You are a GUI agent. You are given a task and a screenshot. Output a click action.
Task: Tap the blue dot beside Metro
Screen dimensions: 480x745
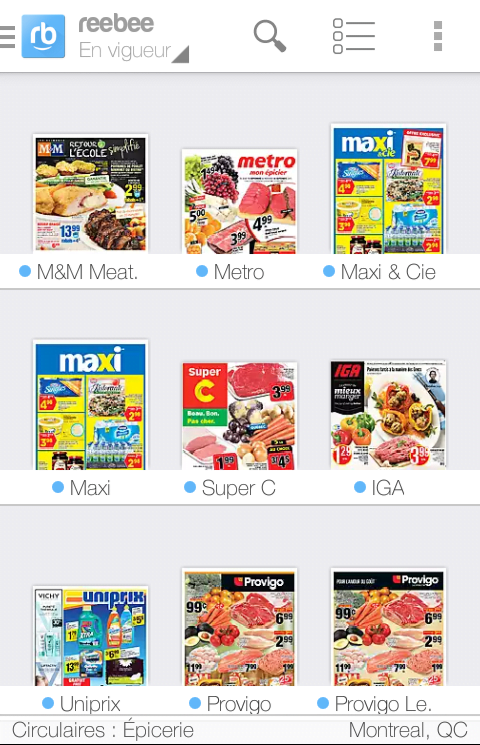tap(202, 271)
